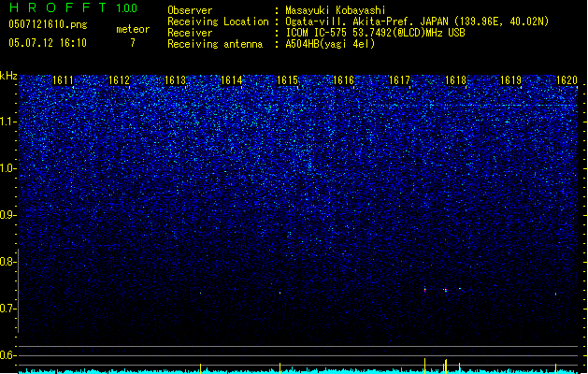This screenshot has height=374, width=588.
Task: Click the 1615 time marker
Action: coord(287,80)
